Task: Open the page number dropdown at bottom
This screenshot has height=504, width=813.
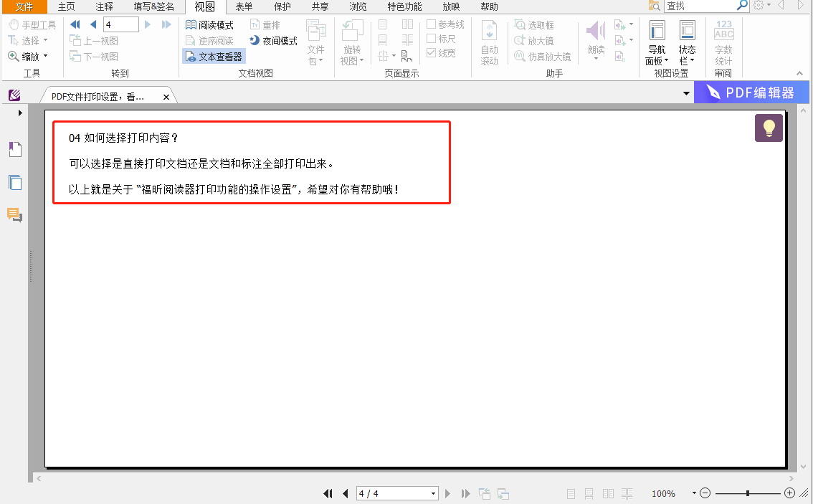Action: [434, 493]
